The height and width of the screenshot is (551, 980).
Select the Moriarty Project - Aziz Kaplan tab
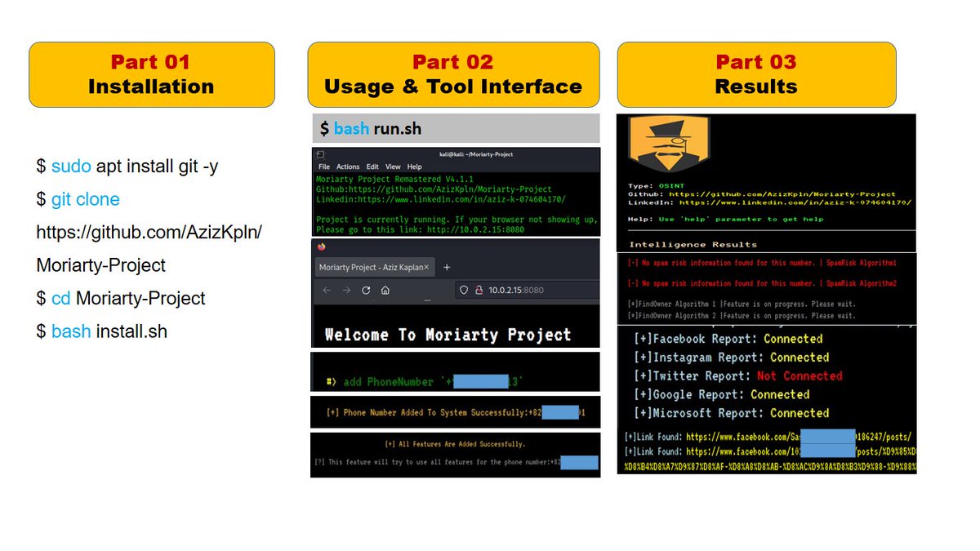375,267
